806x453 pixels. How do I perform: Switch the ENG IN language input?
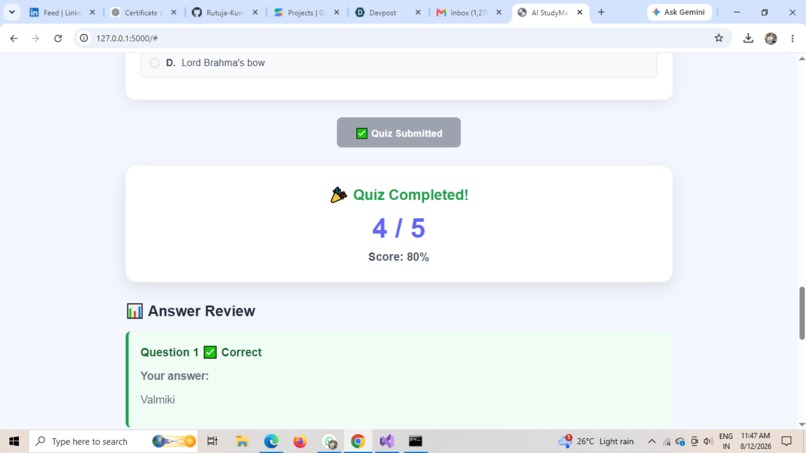[726, 441]
